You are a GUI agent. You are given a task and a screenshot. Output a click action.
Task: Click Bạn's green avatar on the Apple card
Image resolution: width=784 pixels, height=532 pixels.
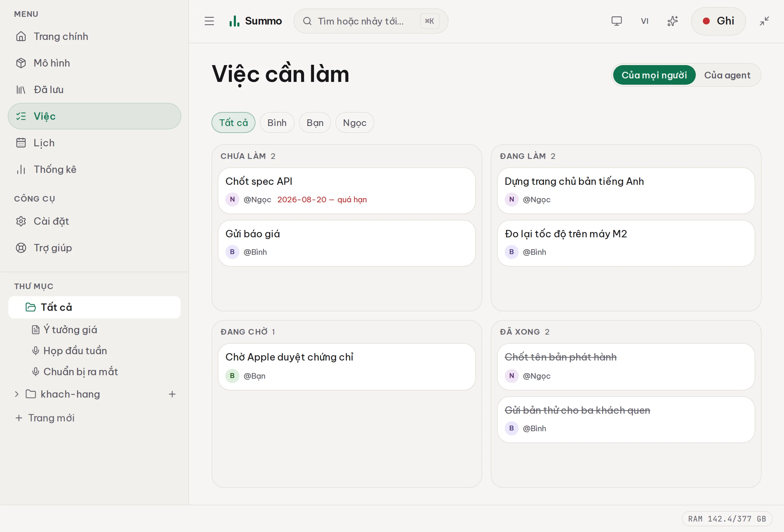coord(232,376)
